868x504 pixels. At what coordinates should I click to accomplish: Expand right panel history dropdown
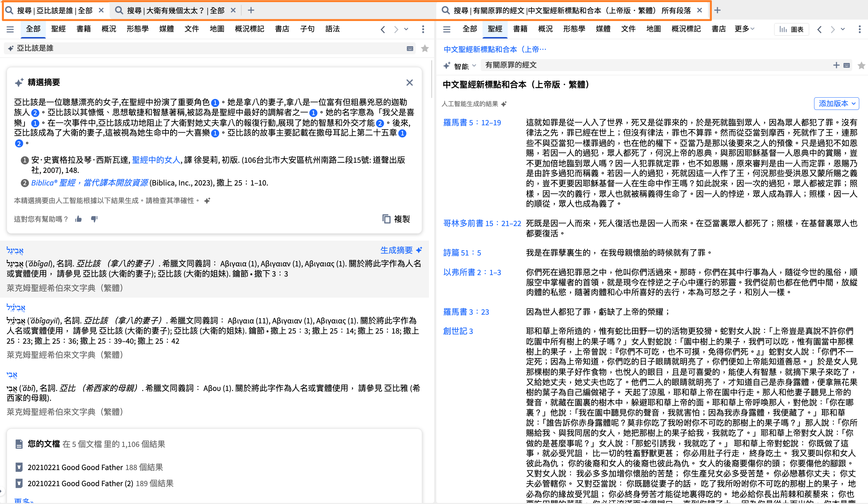coord(843,29)
